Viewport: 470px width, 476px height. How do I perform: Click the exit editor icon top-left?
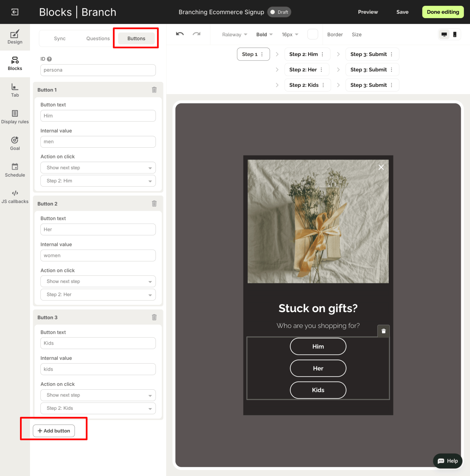coord(15,12)
